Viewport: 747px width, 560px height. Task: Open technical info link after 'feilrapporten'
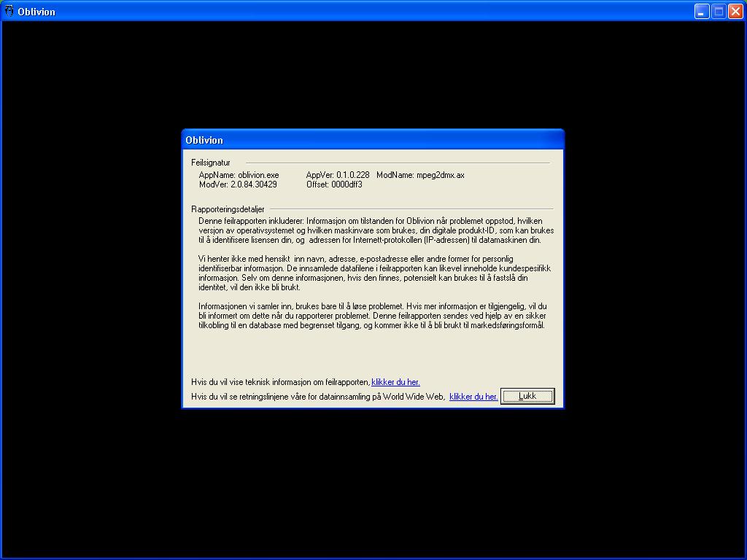click(395, 382)
